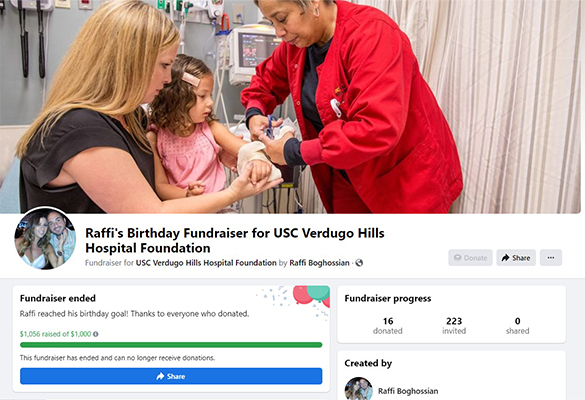Click the balloons decoration on ended card
The height and width of the screenshot is (400, 585).
click(x=311, y=295)
